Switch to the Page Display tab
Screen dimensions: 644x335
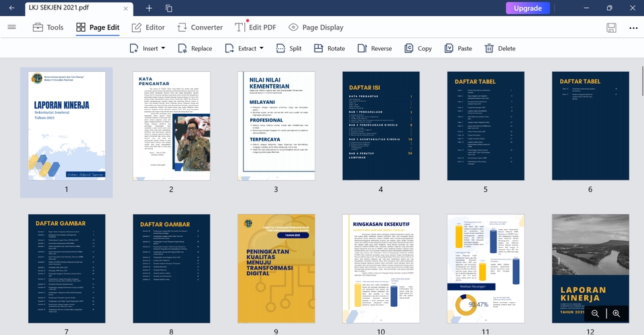pos(316,27)
